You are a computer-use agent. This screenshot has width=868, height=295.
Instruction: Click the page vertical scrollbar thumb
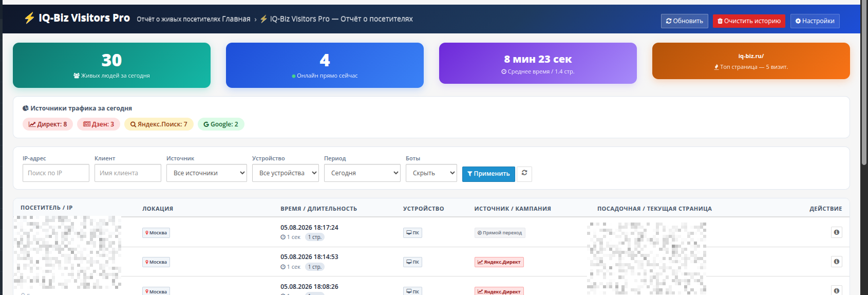864,82
